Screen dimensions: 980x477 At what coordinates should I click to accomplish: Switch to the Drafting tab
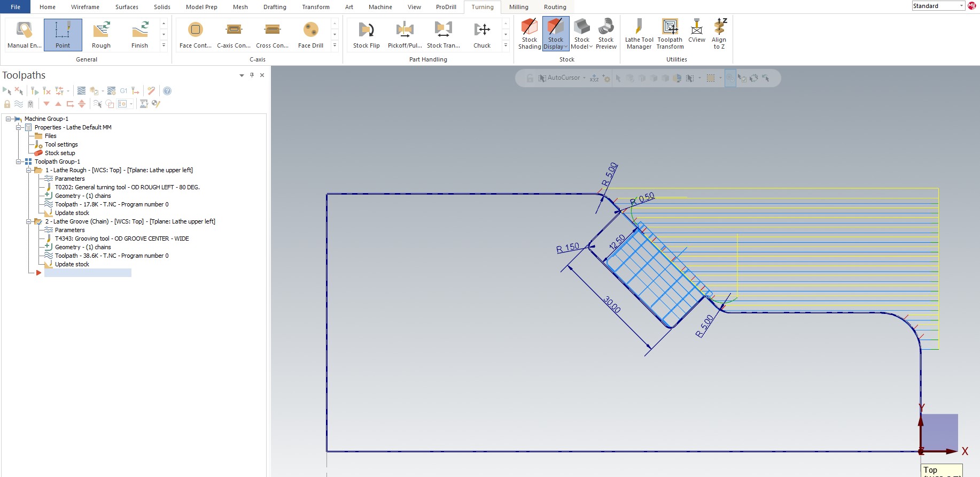point(275,7)
